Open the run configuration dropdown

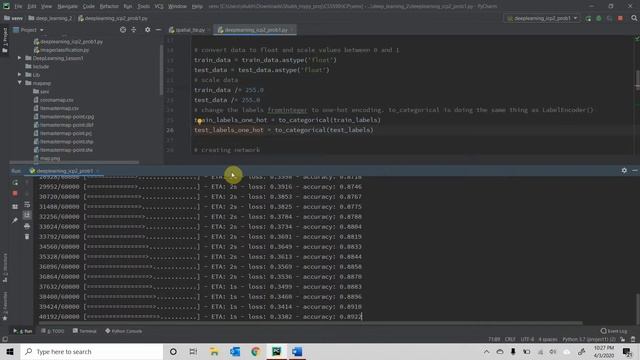[x=542, y=18]
